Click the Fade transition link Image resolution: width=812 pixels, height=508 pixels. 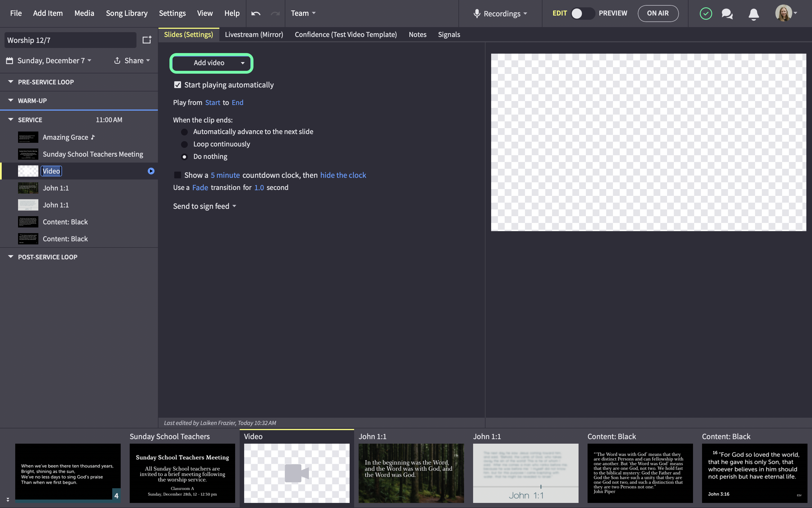coord(200,187)
